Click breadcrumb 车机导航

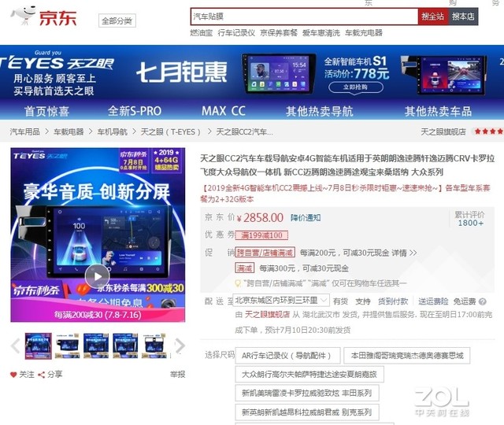click(x=112, y=131)
